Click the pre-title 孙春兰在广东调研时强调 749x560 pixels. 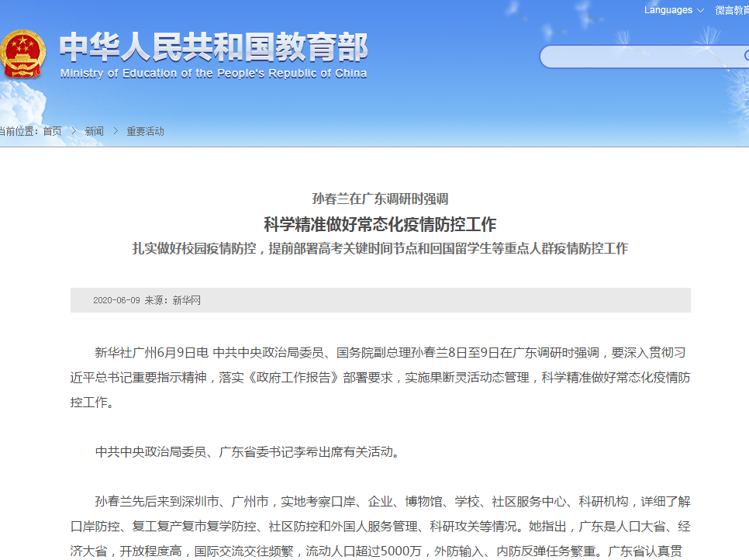[380, 199]
